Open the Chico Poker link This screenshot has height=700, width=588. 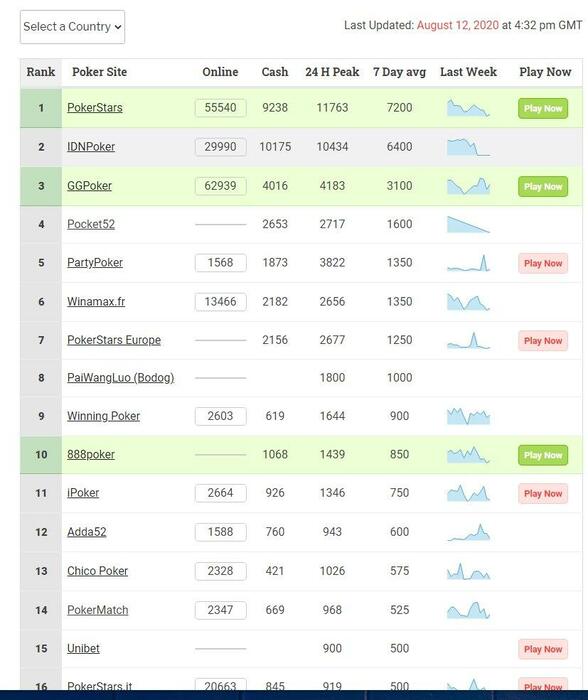[97, 571]
